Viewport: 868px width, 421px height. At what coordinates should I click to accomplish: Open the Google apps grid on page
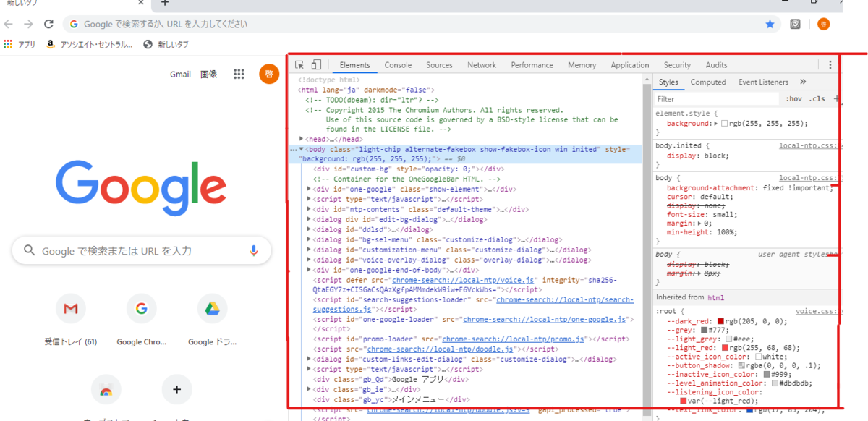[x=239, y=74]
